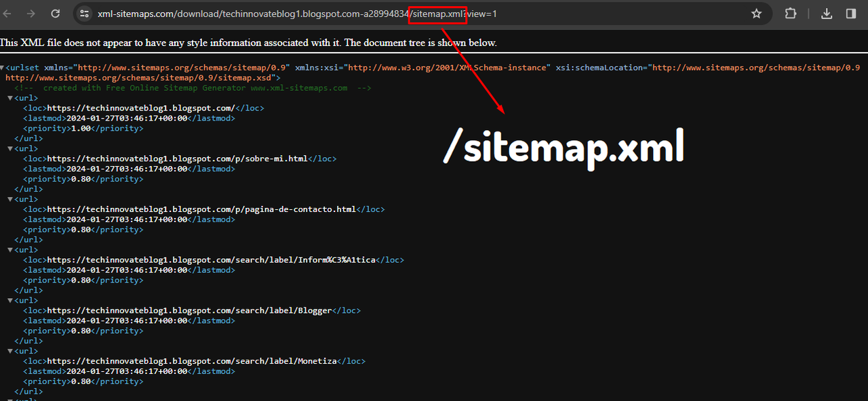
Task: Click the priority value 1.00
Action: point(81,129)
